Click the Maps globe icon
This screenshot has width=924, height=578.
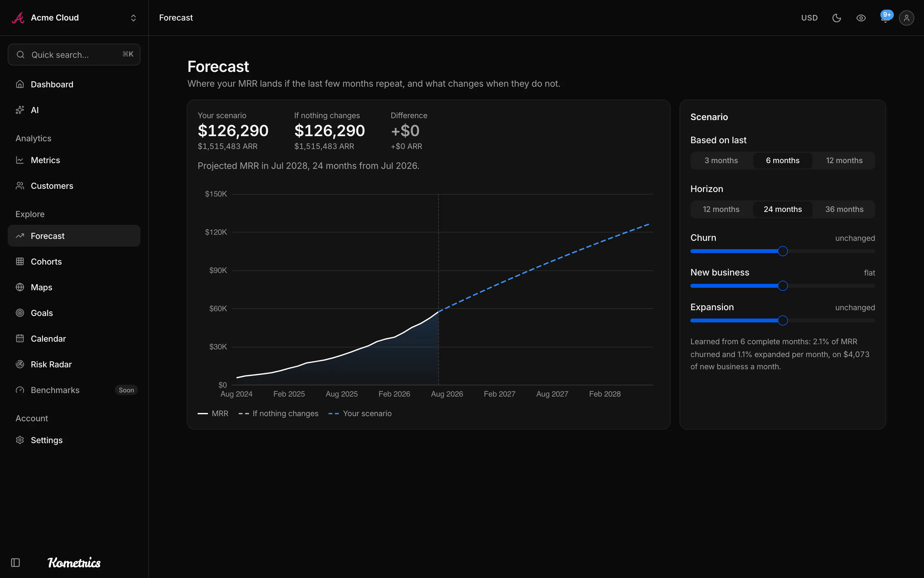(x=20, y=287)
